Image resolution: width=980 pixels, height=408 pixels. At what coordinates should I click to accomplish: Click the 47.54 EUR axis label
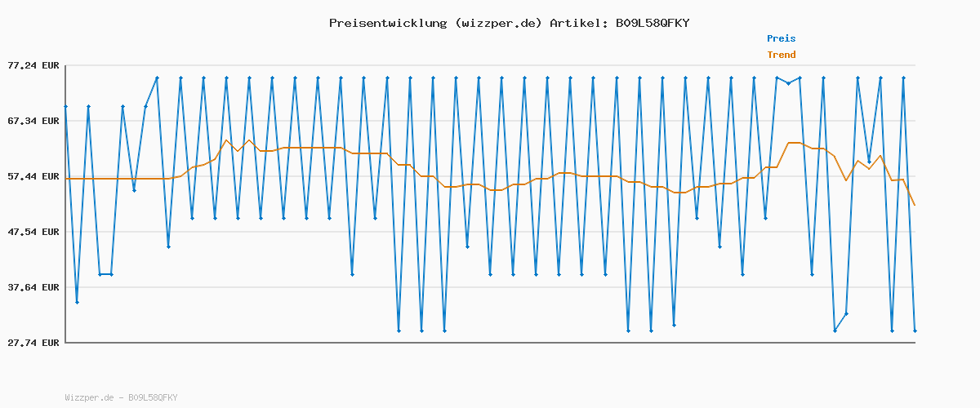tap(33, 232)
